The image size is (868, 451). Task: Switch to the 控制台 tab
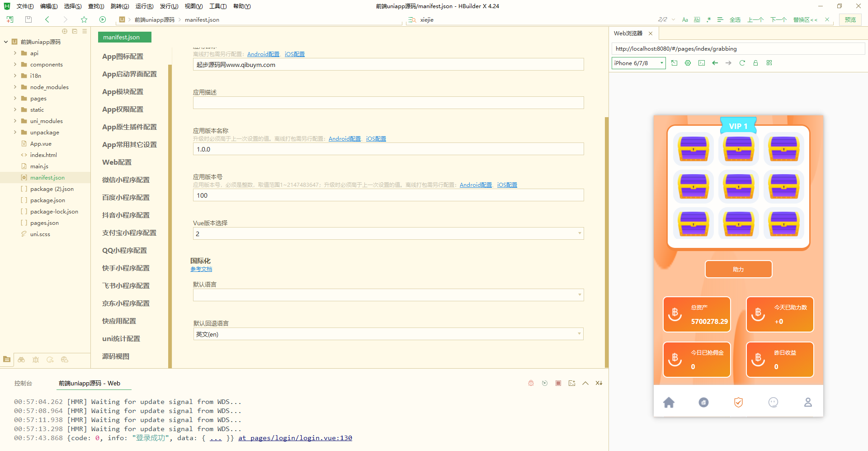coord(23,383)
